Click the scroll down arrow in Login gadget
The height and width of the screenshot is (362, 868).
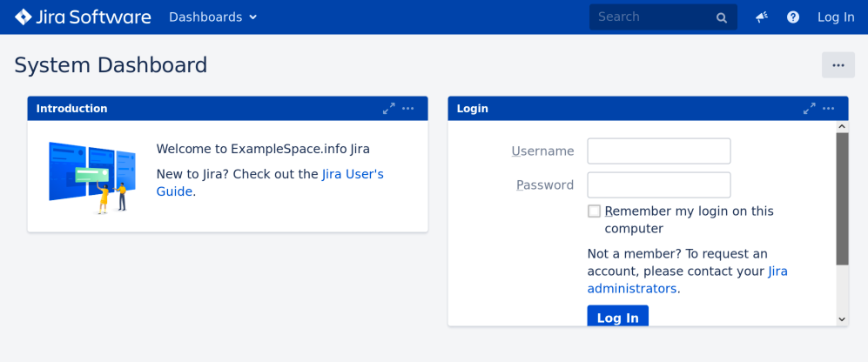[x=842, y=319]
